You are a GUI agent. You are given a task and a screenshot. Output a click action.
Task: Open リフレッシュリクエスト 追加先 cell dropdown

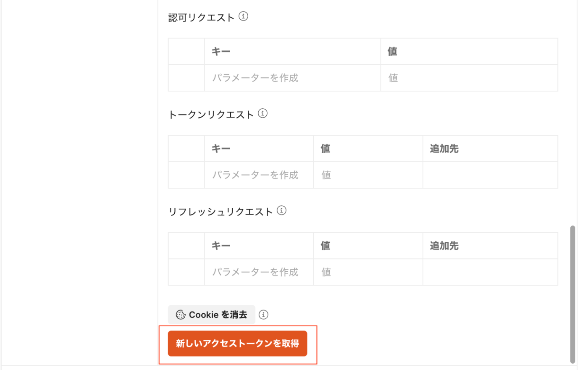pos(490,272)
